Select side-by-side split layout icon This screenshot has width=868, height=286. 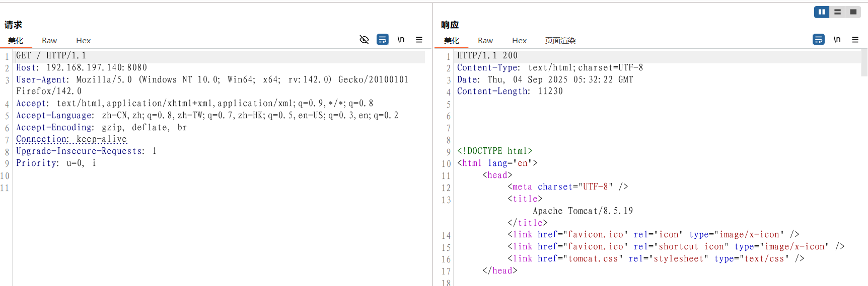pyautogui.click(x=822, y=12)
